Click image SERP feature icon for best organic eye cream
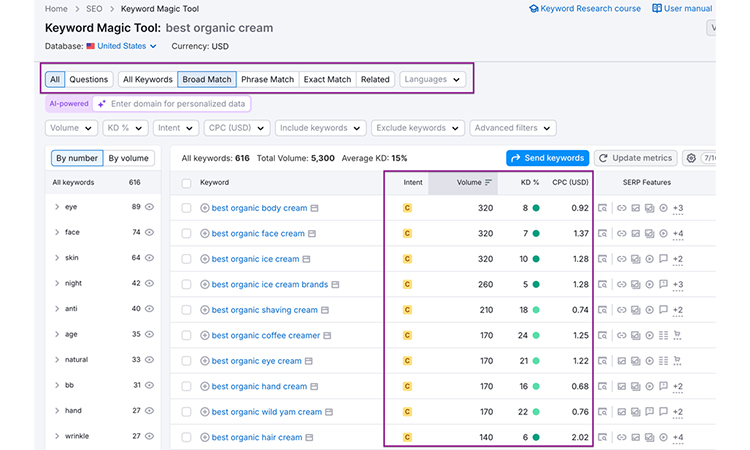Viewport: 750px width, 450px height. (621, 361)
